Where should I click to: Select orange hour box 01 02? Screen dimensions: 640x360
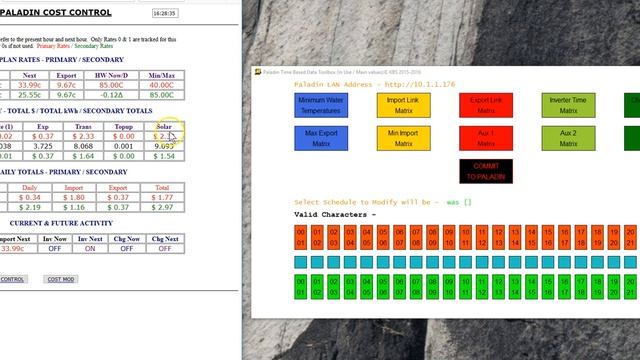tap(317, 237)
